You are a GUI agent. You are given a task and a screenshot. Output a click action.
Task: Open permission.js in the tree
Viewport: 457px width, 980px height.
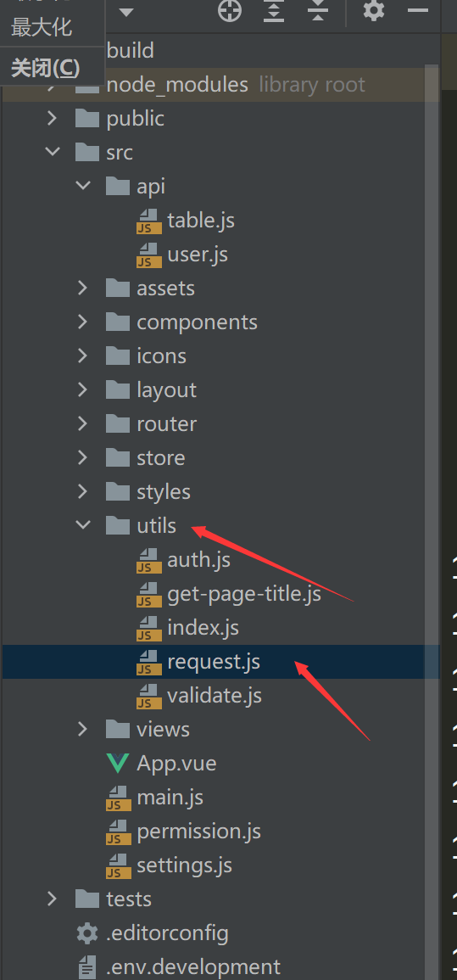[x=198, y=832]
